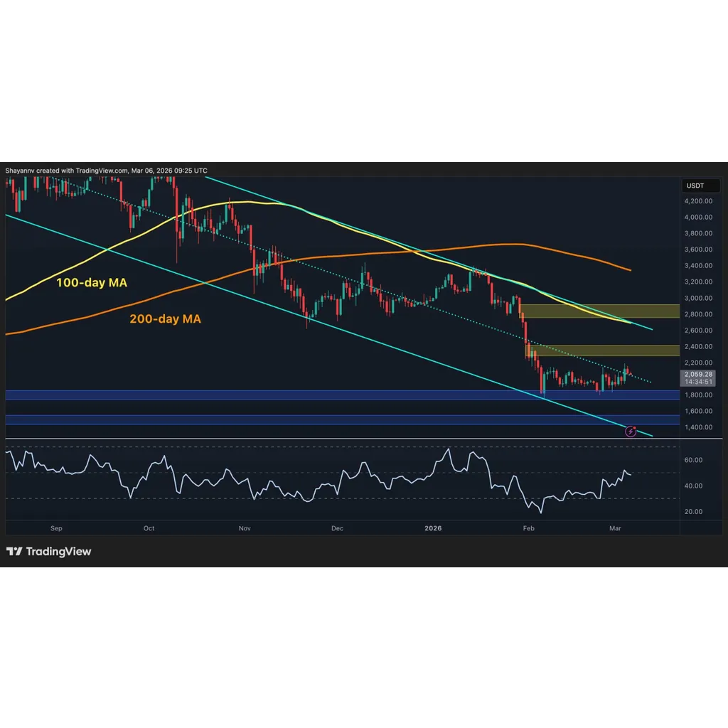This screenshot has width=728, height=728.
Task: Click the TradingView logo icon
Action: [14, 551]
